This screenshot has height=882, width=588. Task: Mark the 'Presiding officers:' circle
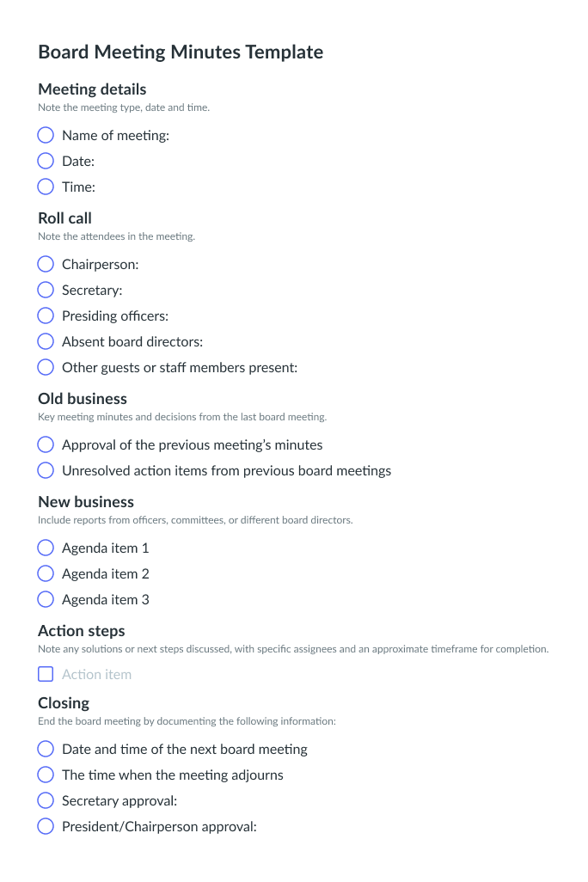pyautogui.click(x=46, y=315)
